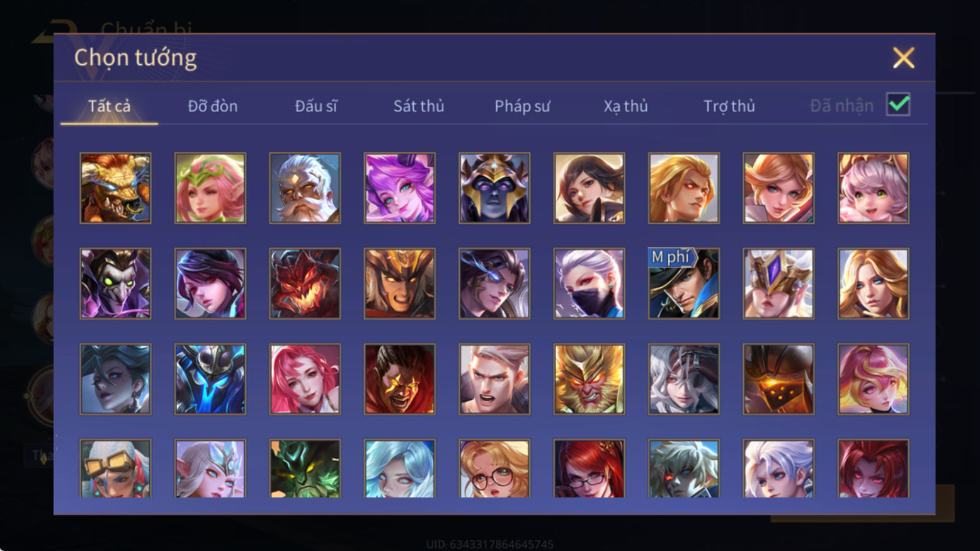Screen dimensions: 980x551
Task: Open the 'Đấu sĩ' tab
Action: click(x=316, y=106)
